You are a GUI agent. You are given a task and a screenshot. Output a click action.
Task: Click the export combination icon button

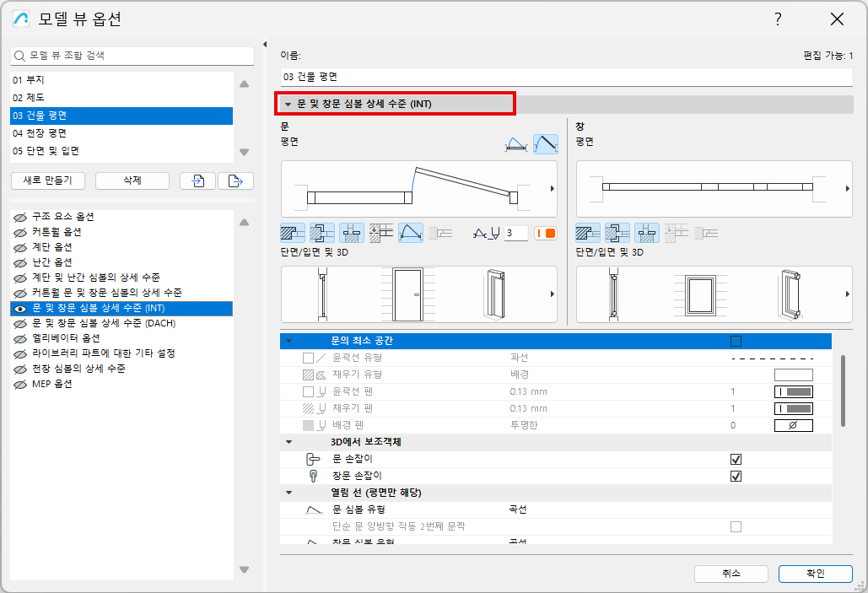[x=236, y=181]
